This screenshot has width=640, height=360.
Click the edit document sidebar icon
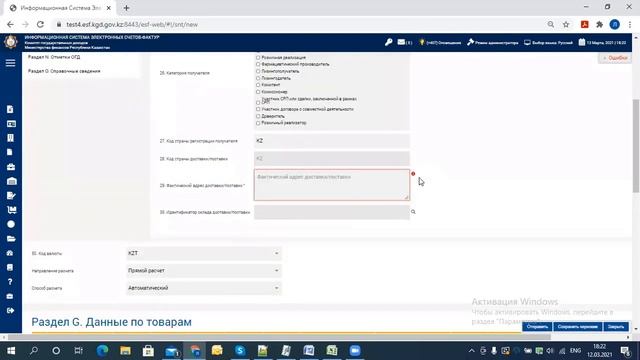click(x=11, y=196)
